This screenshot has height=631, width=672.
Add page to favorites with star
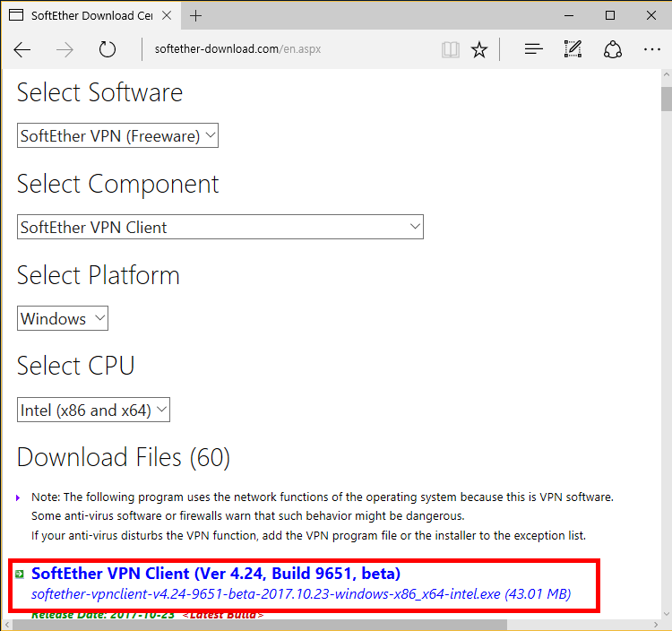point(479,49)
